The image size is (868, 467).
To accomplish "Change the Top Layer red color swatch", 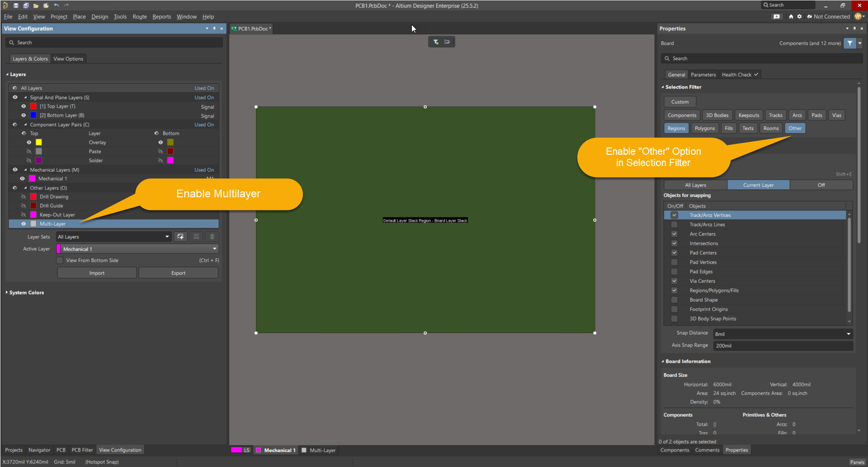I will [x=33, y=106].
